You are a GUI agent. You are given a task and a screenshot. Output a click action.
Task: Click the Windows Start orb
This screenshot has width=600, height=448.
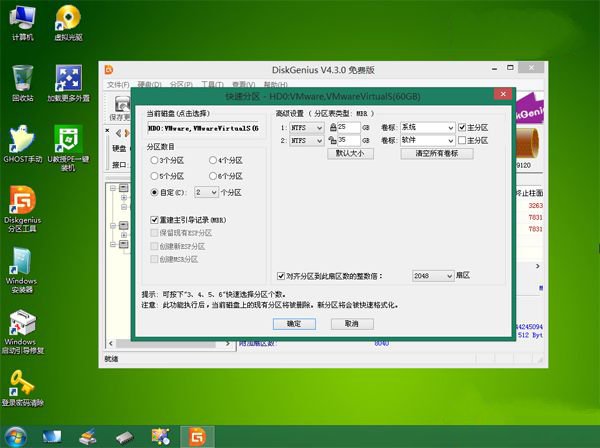[x=15, y=437]
